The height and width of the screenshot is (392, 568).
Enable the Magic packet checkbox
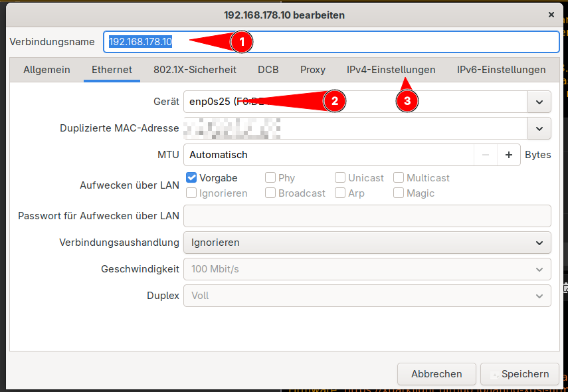click(399, 192)
